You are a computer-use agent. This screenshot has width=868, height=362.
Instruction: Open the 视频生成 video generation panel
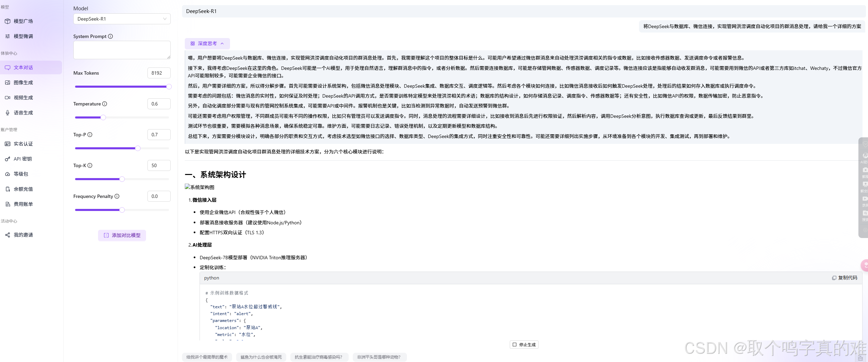pos(23,97)
